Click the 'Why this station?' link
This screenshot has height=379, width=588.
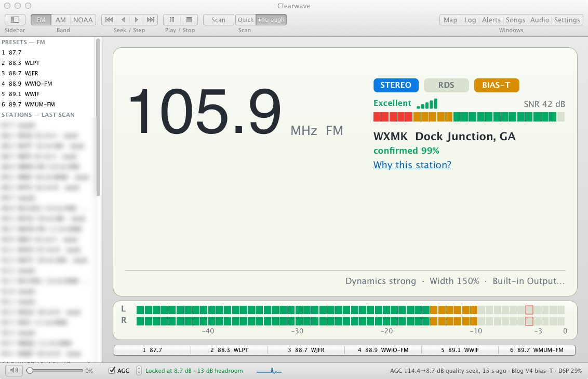412,165
